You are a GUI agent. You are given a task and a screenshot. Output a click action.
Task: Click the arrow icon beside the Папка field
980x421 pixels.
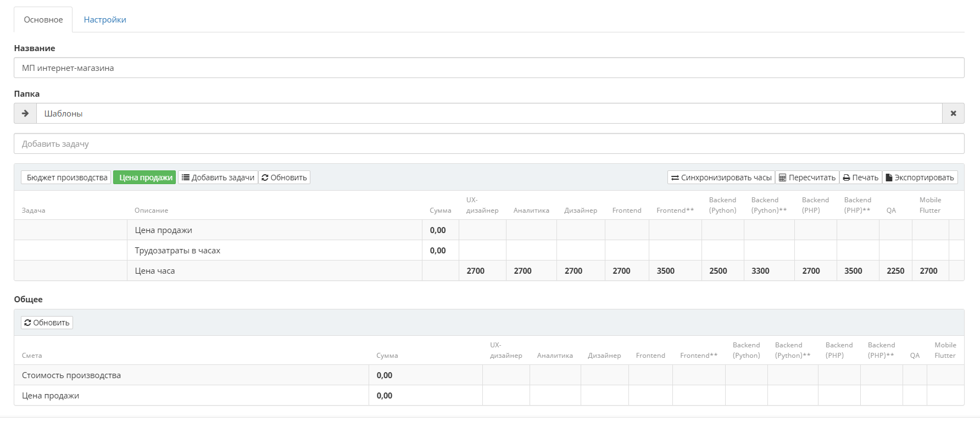25,113
